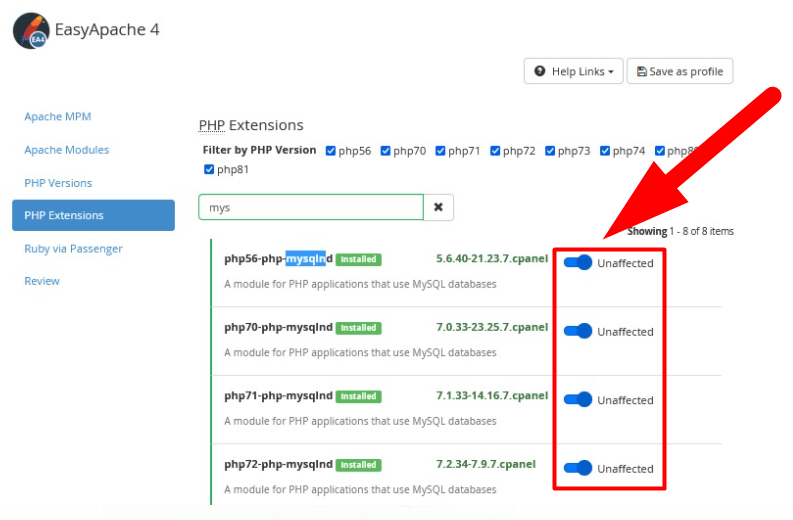Screen dimensions: 793x520
Task: Toggle the php81 filter checkbox
Action: coord(209,169)
